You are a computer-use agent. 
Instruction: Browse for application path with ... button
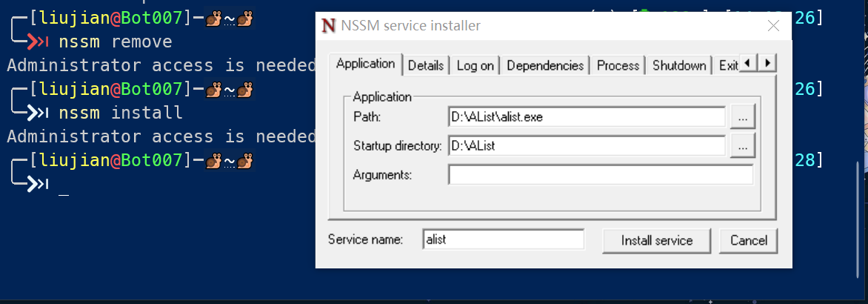pyautogui.click(x=743, y=118)
